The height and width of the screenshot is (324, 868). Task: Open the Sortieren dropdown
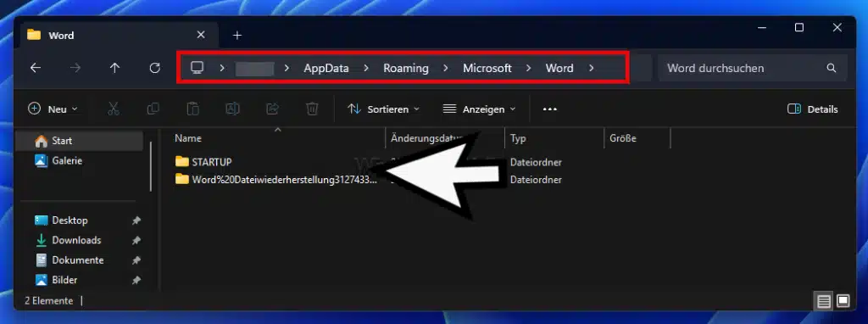tap(384, 109)
